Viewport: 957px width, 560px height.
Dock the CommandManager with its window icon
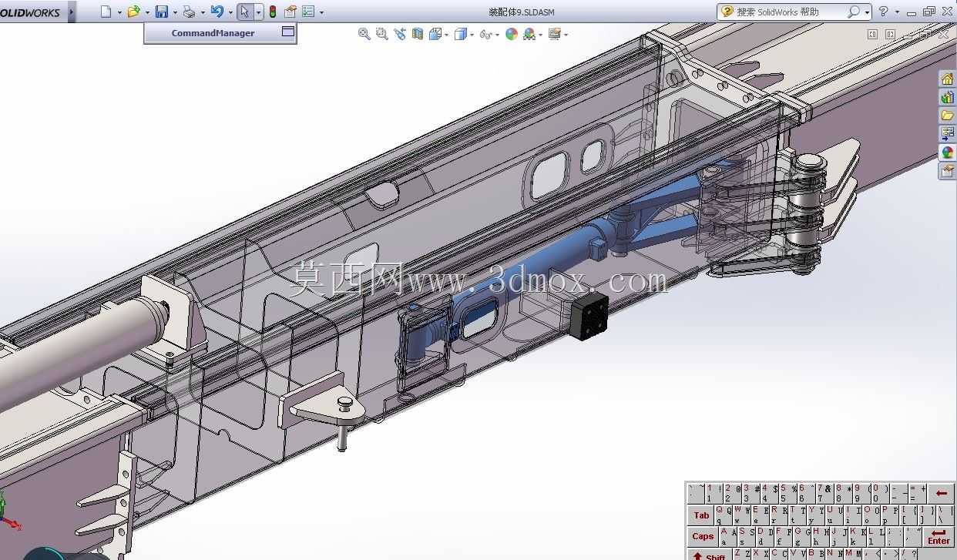coord(288,32)
